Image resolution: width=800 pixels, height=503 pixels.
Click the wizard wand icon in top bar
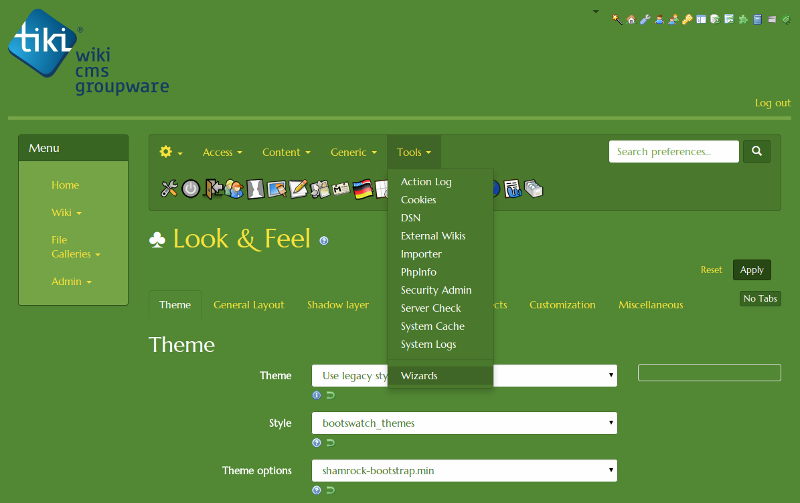pos(617,19)
